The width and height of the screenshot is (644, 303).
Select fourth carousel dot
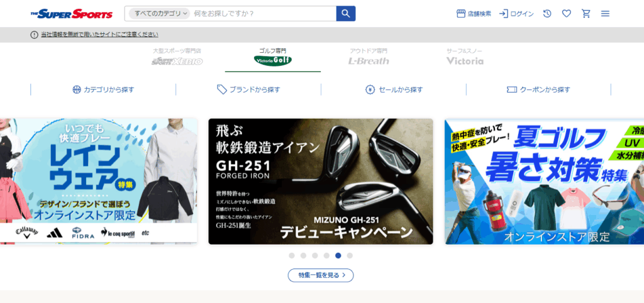coord(326,255)
